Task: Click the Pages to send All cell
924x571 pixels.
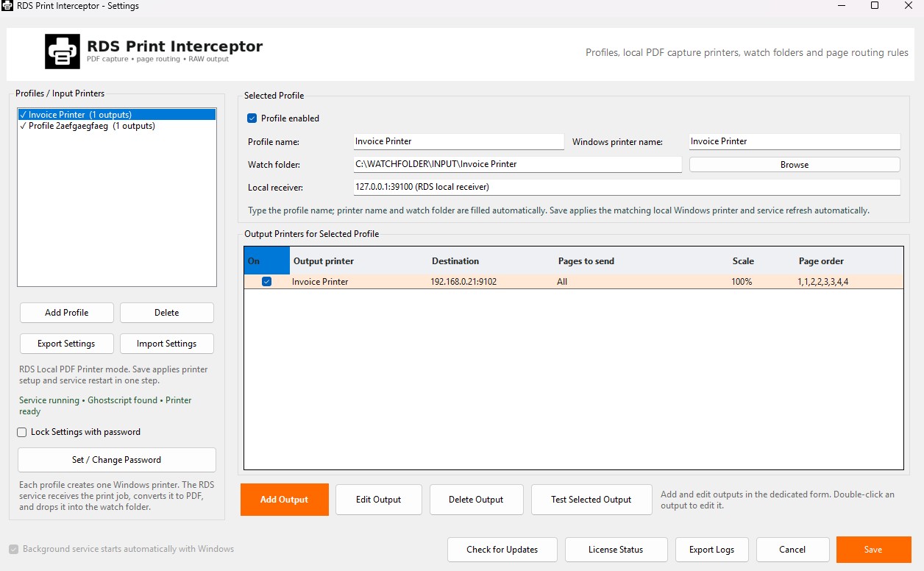Action: (x=562, y=282)
